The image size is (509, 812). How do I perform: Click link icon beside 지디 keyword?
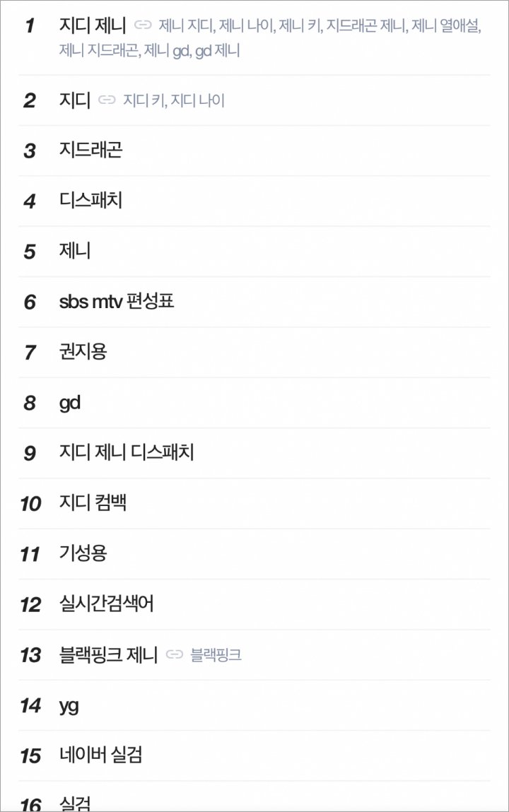click(x=107, y=100)
